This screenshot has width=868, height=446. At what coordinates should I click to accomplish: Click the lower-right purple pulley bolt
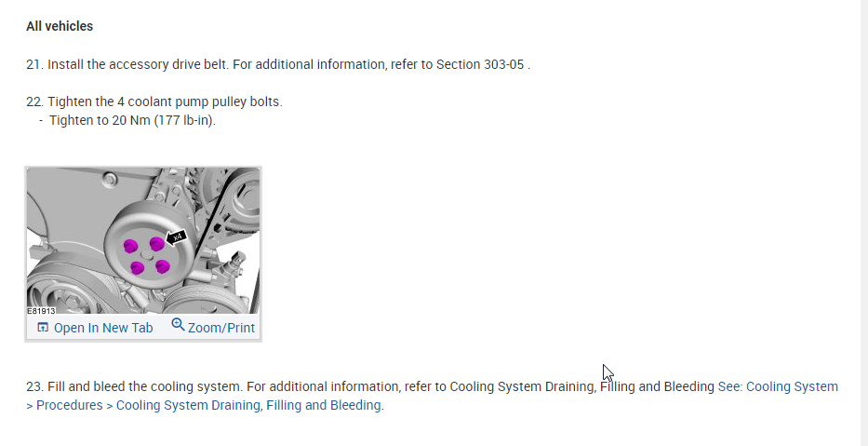point(163,267)
